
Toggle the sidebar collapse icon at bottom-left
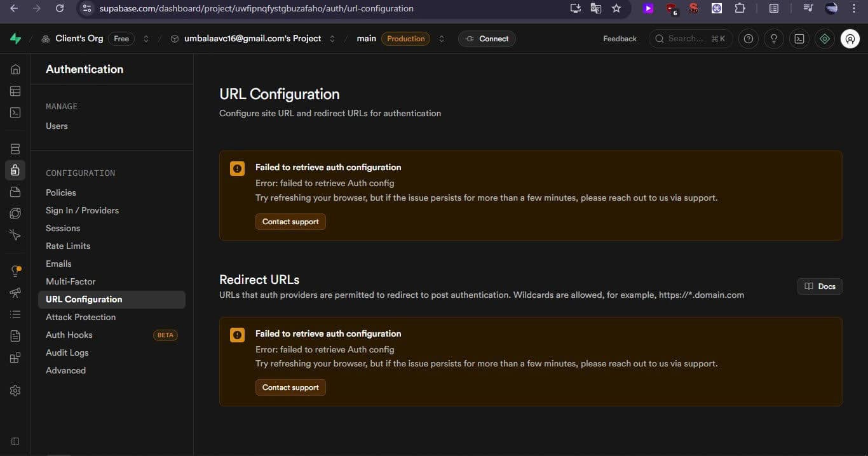coord(15,441)
